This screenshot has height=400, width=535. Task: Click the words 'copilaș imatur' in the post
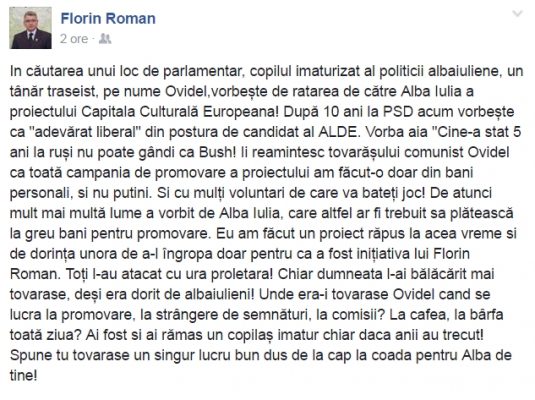[x=273, y=335]
